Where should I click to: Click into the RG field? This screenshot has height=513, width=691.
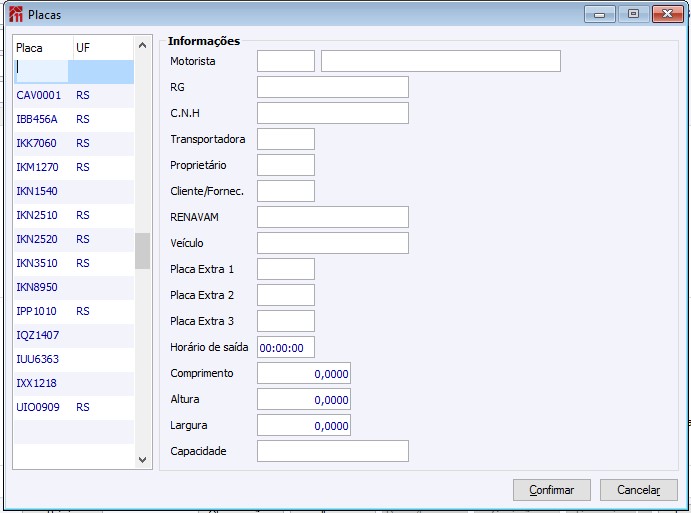pyautogui.click(x=333, y=87)
